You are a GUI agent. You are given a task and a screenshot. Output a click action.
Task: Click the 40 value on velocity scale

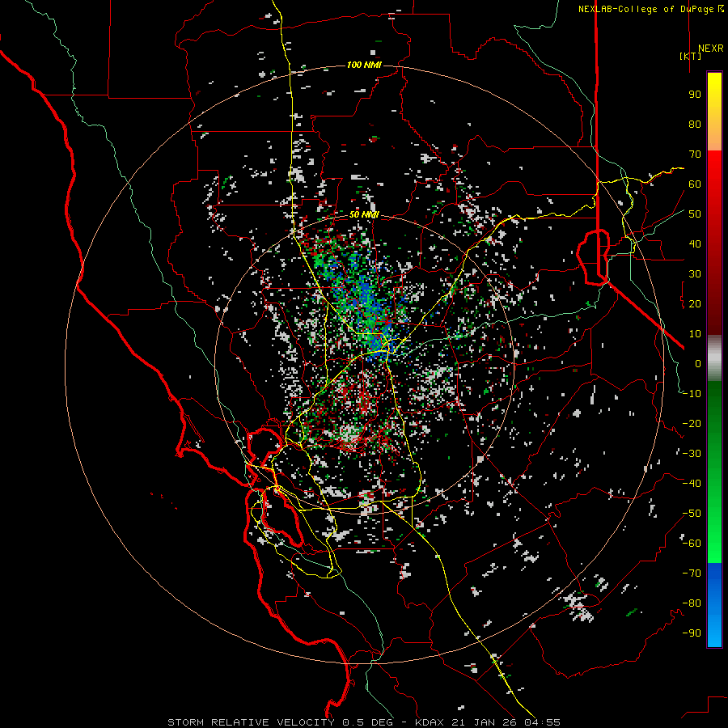[x=695, y=244]
